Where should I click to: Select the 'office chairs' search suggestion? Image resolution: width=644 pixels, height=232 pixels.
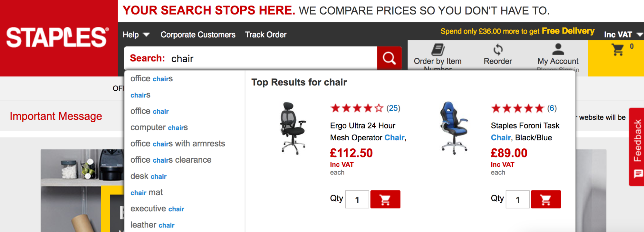pyautogui.click(x=151, y=79)
